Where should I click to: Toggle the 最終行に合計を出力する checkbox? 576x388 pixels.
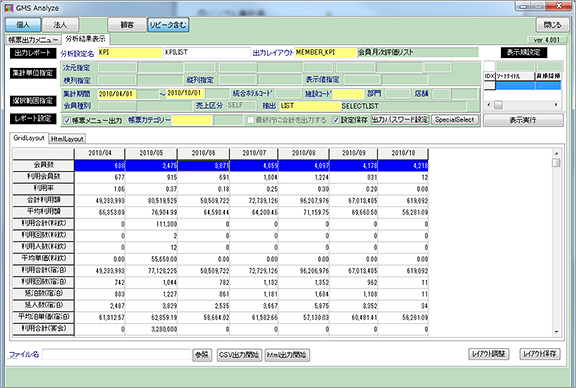coord(251,120)
